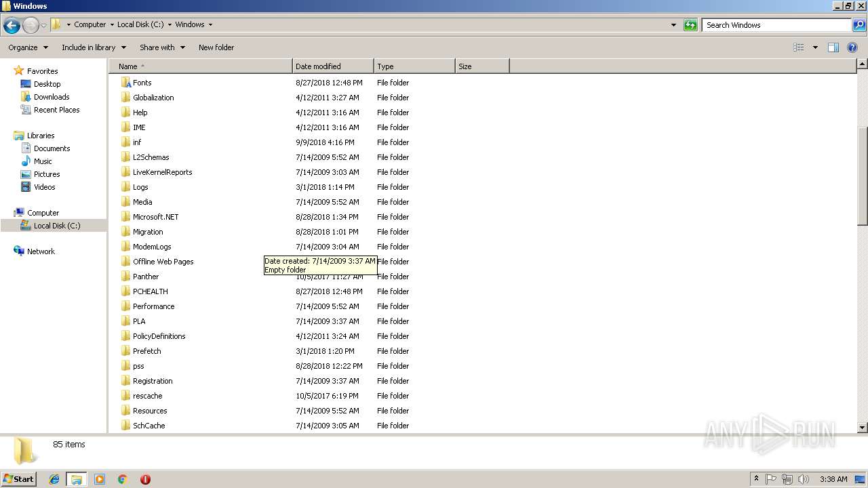Select the SchCache folder

[x=149, y=426]
